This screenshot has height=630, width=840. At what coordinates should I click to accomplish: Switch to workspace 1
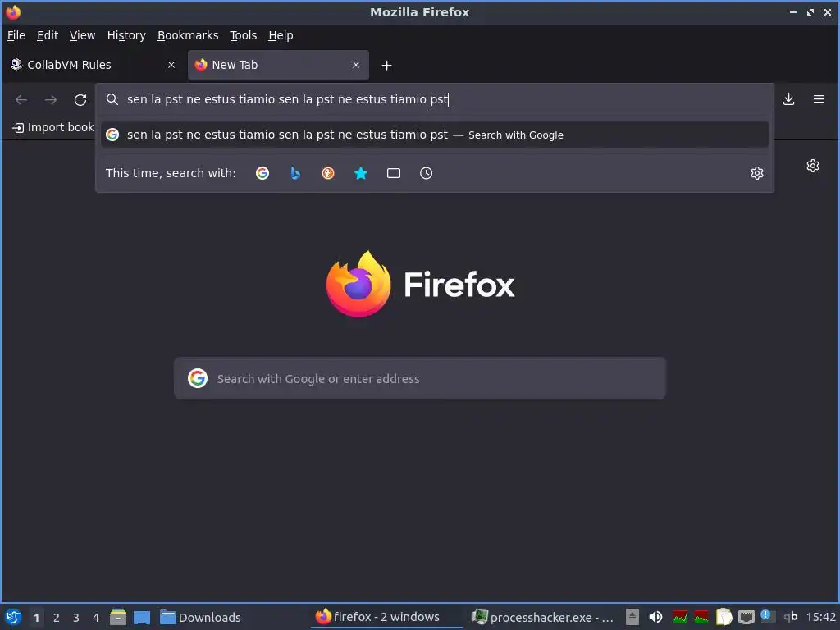pos(36,618)
